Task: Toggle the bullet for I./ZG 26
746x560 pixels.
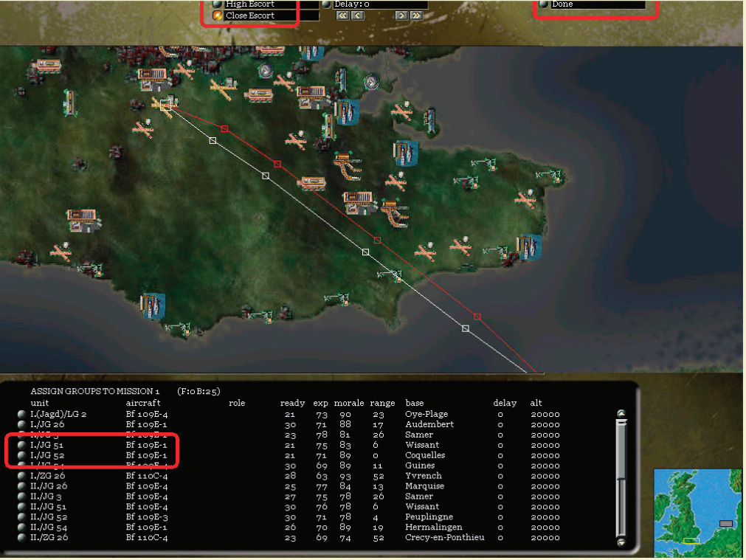Action: (x=21, y=476)
